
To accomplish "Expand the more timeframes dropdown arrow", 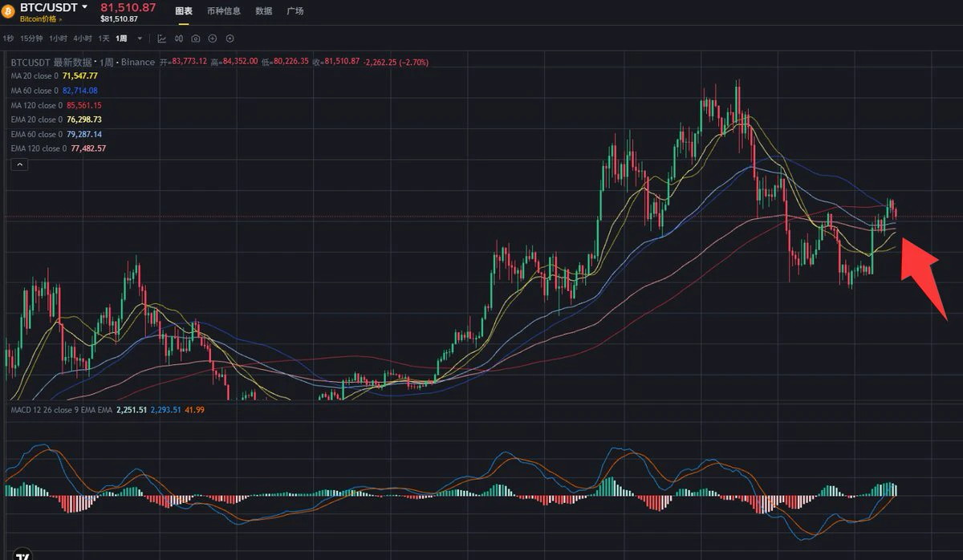I will [x=140, y=39].
